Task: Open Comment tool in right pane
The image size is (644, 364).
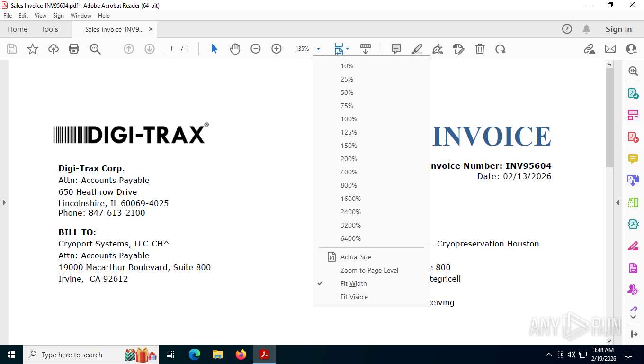Action: pyautogui.click(x=633, y=159)
